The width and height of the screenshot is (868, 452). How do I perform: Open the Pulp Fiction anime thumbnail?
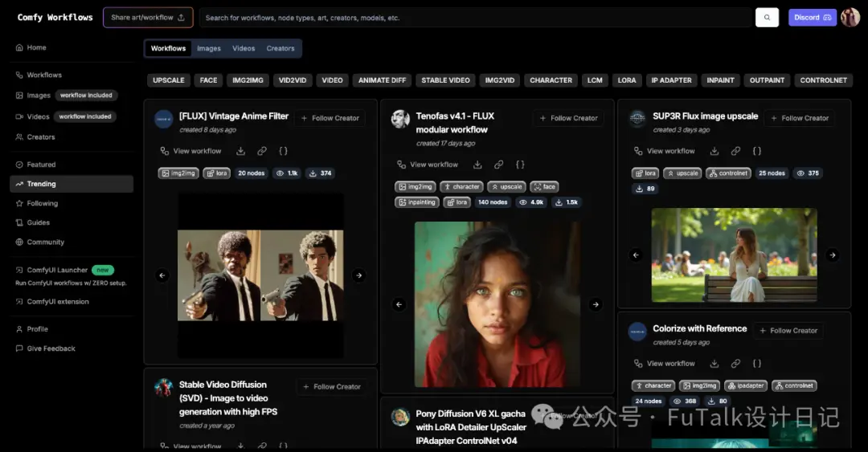click(x=260, y=275)
